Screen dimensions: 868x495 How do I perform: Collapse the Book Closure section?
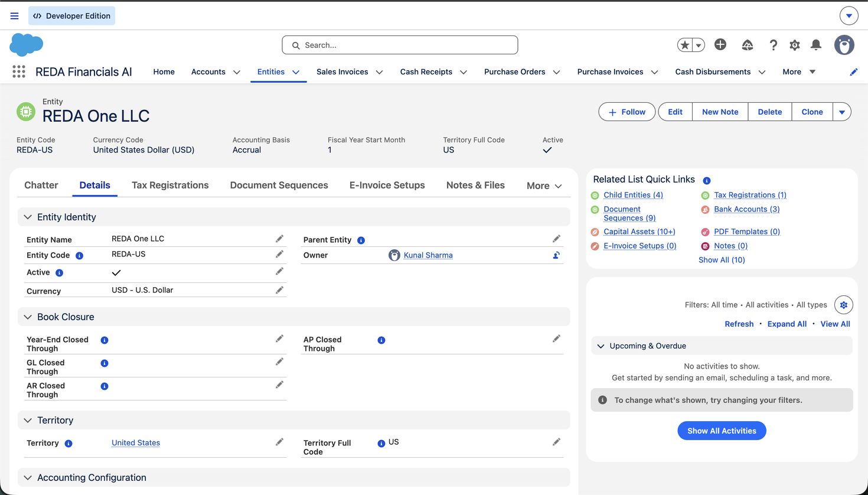(28, 317)
